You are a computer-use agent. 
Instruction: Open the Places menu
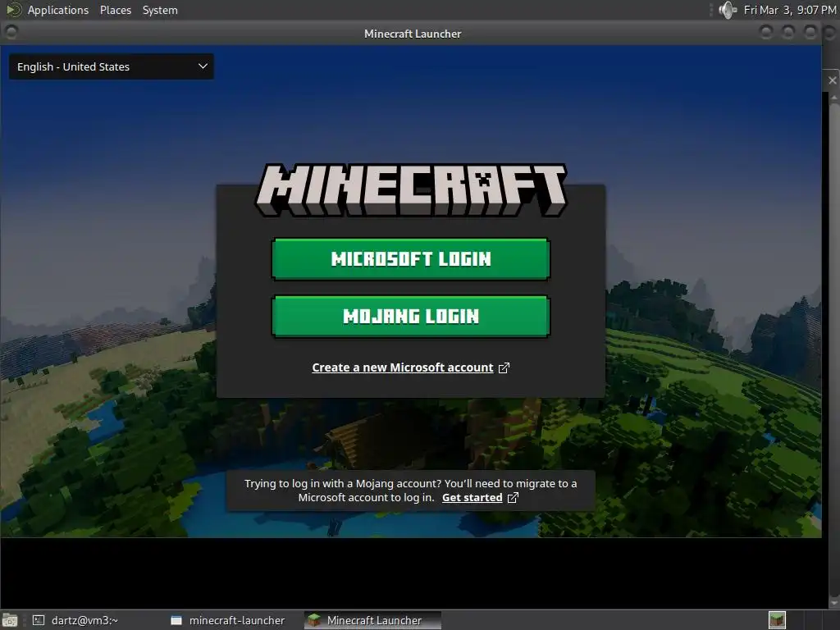(116, 10)
